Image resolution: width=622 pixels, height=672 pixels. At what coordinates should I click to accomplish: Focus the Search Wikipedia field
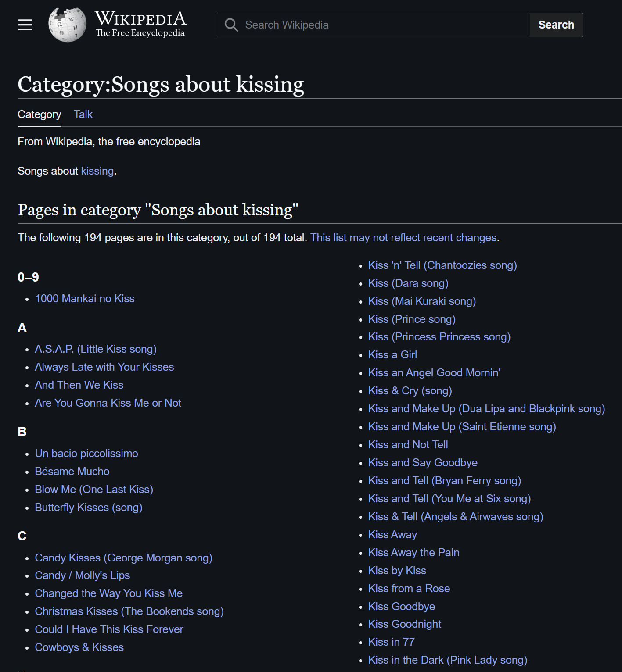point(374,25)
